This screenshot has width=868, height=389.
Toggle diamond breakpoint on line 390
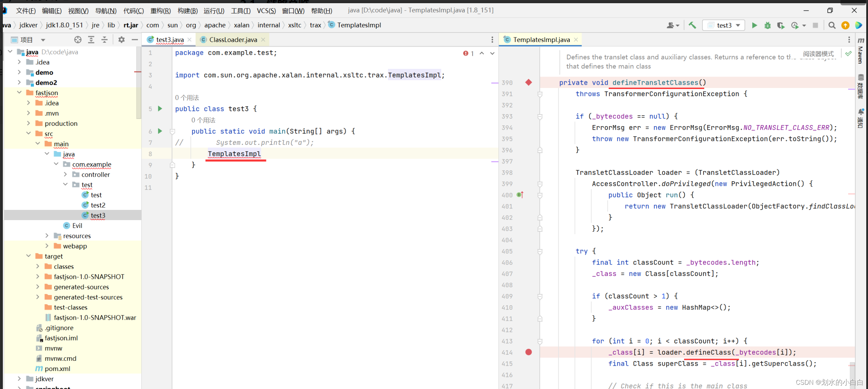pyautogui.click(x=528, y=83)
